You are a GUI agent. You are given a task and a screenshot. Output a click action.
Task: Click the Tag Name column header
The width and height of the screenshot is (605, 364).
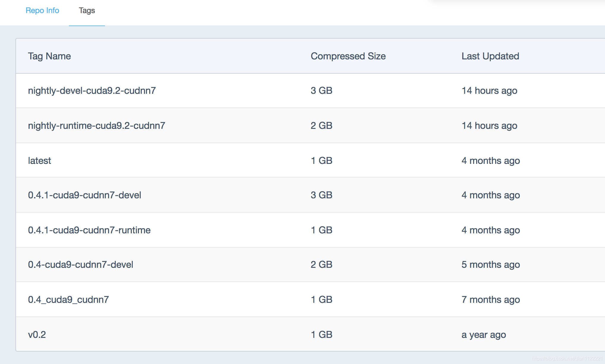click(49, 56)
